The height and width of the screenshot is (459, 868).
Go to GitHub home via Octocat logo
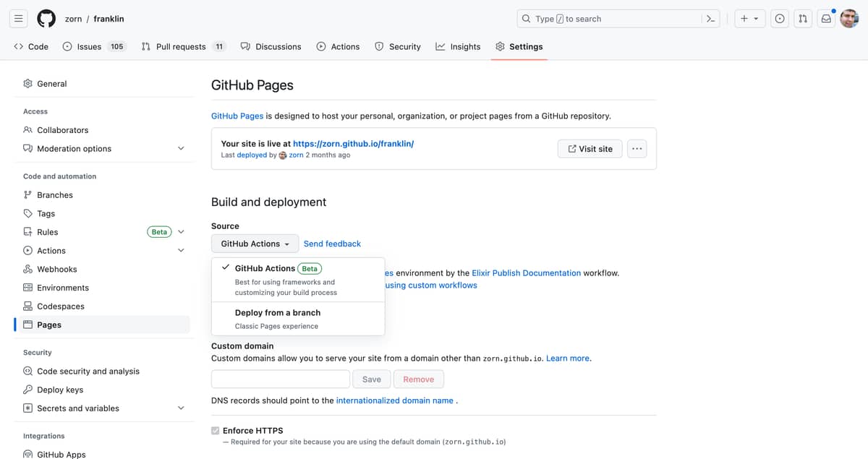[x=46, y=19]
